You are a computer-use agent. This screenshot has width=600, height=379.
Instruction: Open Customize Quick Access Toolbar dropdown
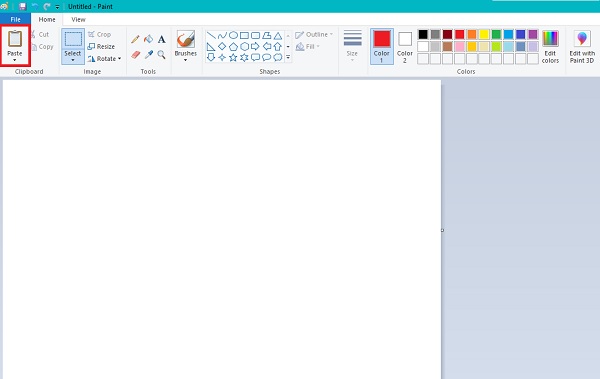pyautogui.click(x=57, y=7)
